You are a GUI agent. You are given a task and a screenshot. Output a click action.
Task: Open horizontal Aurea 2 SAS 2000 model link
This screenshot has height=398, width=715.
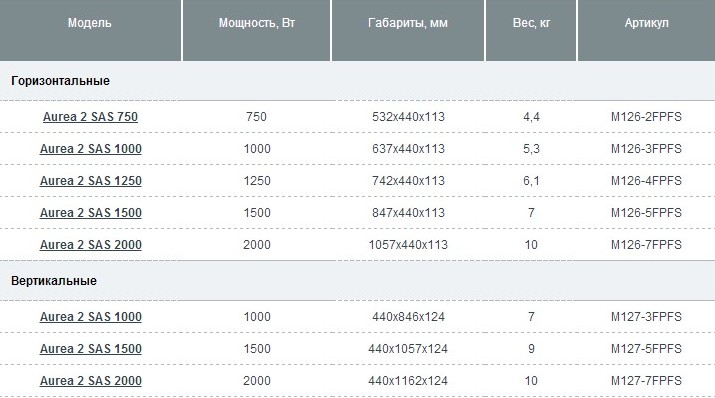(91, 244)
